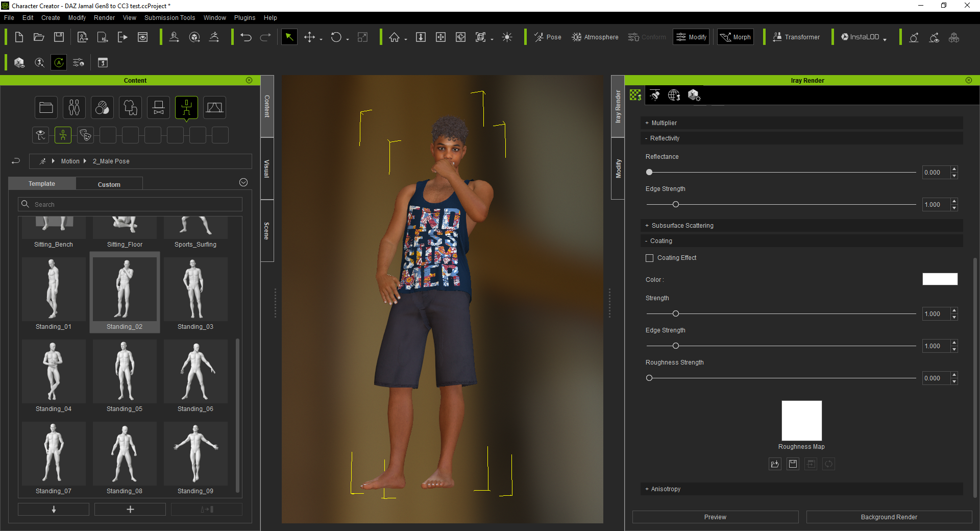980x531 pixels.
Task: Open the Morph tool
Action: click(736, 37)
